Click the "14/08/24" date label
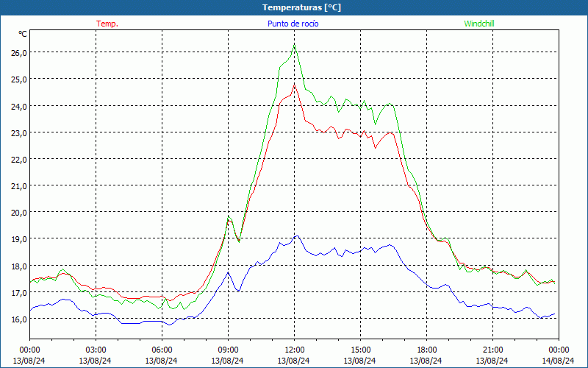Screen dimensions: 588x368 pos(558,361)
